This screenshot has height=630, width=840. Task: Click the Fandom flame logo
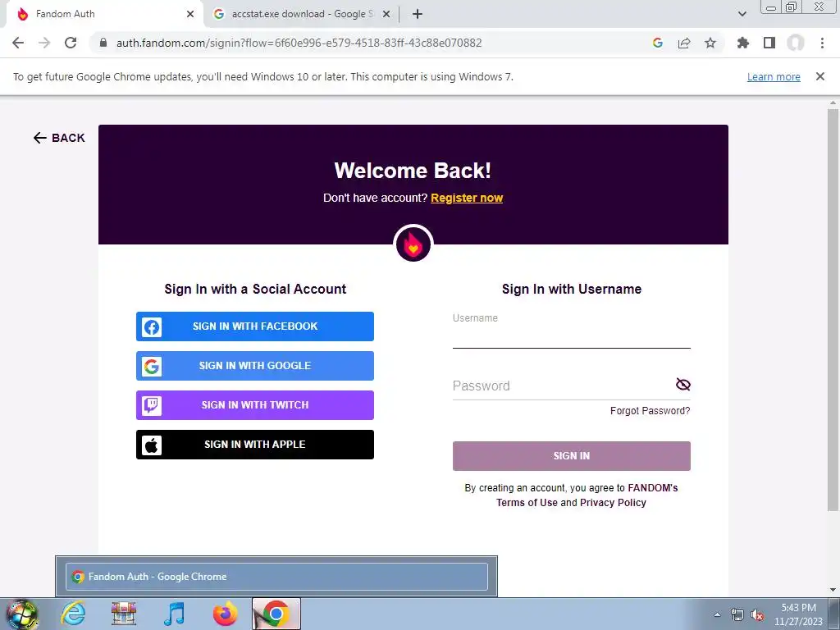click(413, 244)
